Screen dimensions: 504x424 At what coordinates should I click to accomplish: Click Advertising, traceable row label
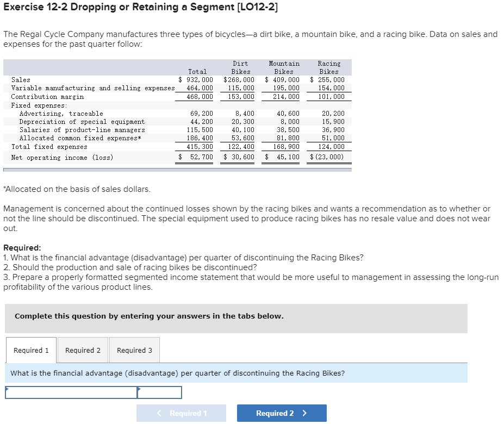coord(61,114)
